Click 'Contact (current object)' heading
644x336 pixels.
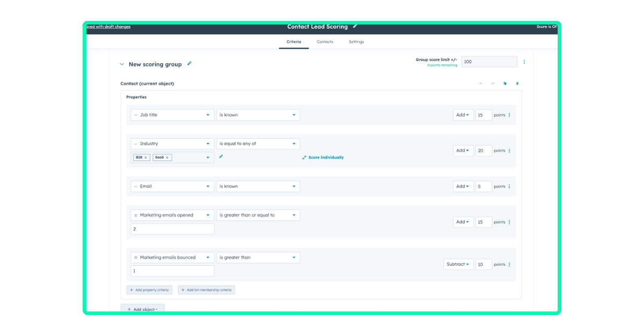147,84
